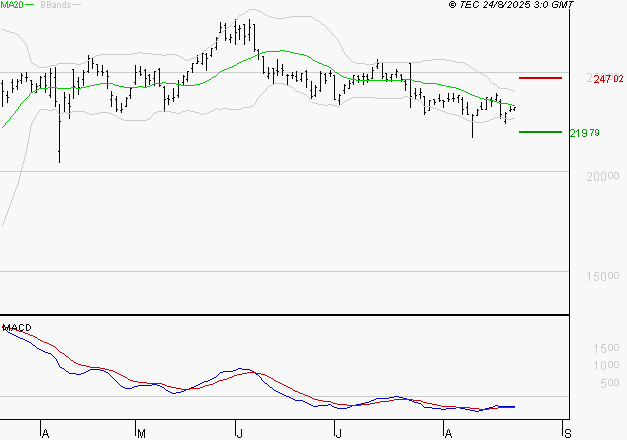Click the 200.00 price axis label

click(x=603, y=176)
